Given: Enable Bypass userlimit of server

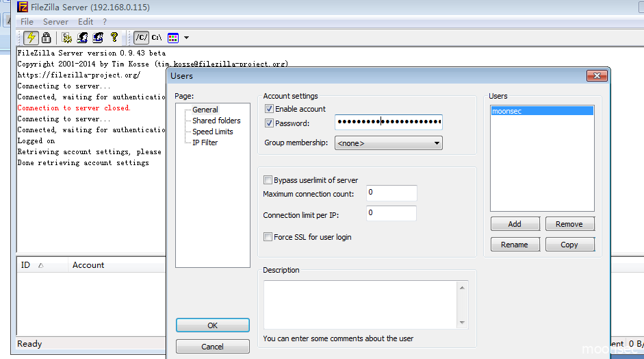Looking at the screenshot, I should pos(268,179).
